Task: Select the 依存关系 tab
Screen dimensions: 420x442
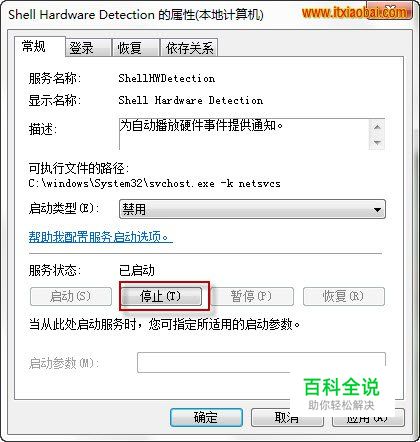Action: tap(189, 48)
